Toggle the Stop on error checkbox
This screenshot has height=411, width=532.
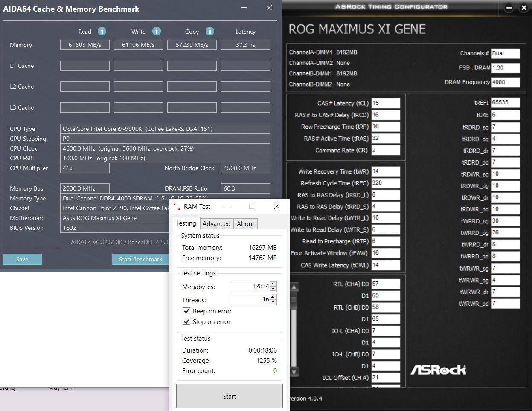click(186, 321)
